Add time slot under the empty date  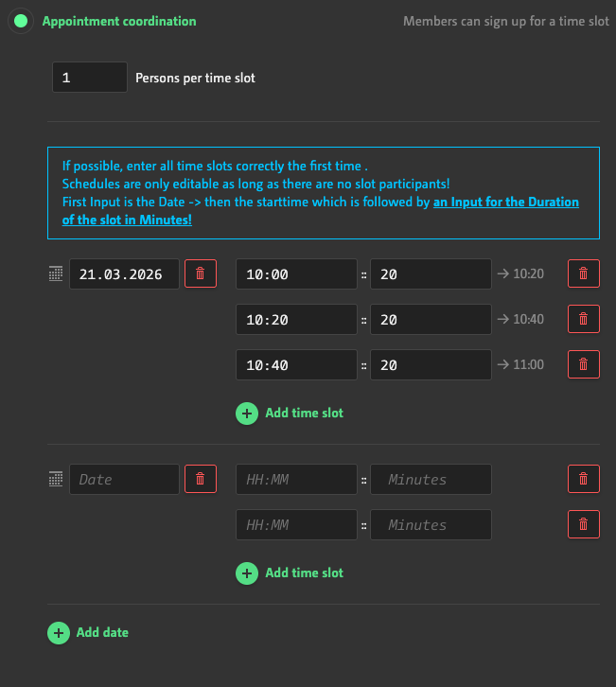[x=290, y=573]
